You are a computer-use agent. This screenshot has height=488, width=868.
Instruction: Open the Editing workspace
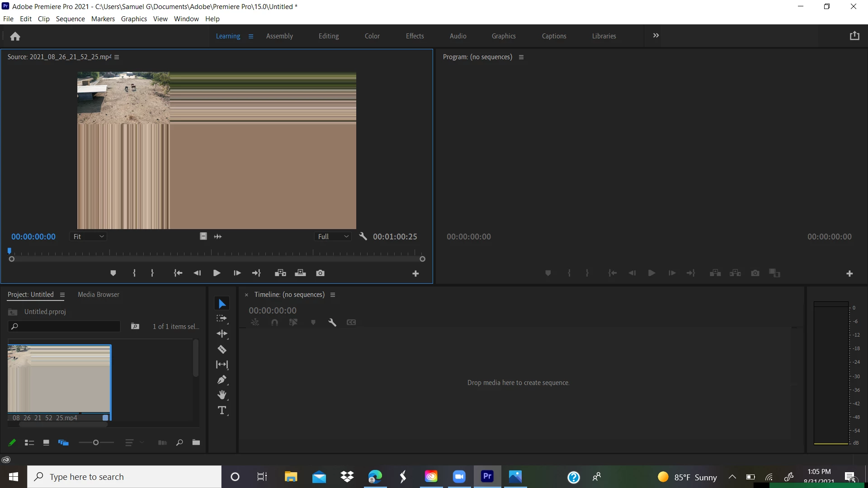pyautogui.click(x=328, y=36)
